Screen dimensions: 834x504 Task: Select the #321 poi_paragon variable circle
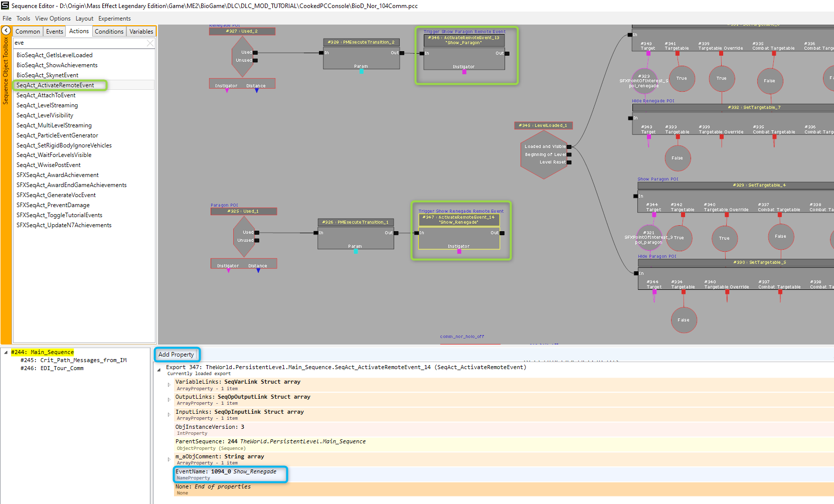pos(649,238)
